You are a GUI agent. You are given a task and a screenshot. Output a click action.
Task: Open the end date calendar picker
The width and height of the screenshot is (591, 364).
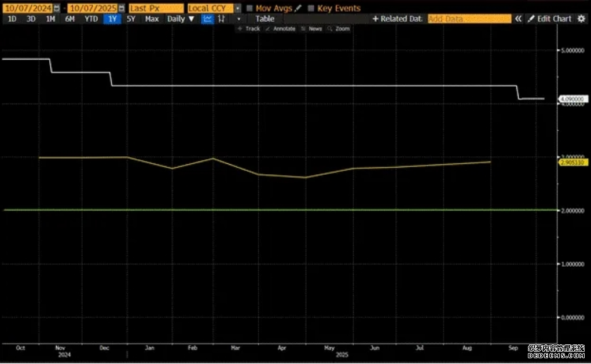[122, 8]
